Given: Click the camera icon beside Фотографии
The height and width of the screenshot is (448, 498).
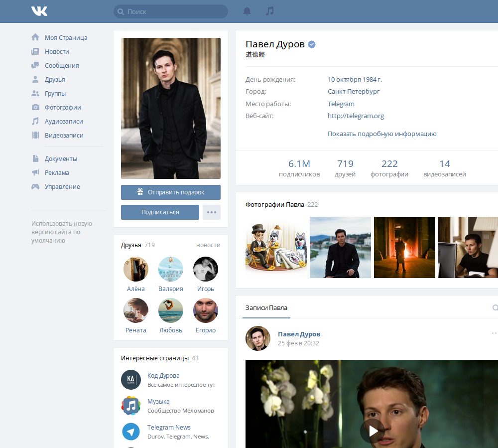Looking at the screenshot, I should click(x=35, y=107).
